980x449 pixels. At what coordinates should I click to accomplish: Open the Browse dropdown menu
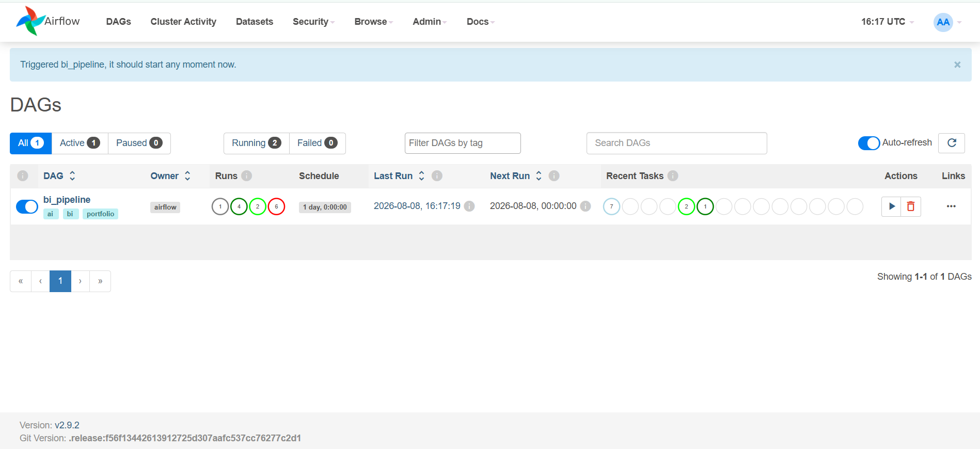[373, 22]
